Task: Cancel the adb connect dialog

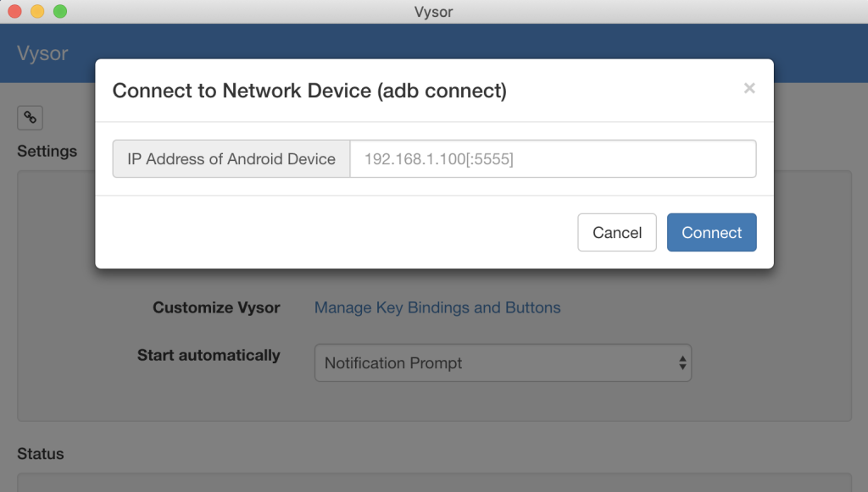Action: [x=617, y=232]
